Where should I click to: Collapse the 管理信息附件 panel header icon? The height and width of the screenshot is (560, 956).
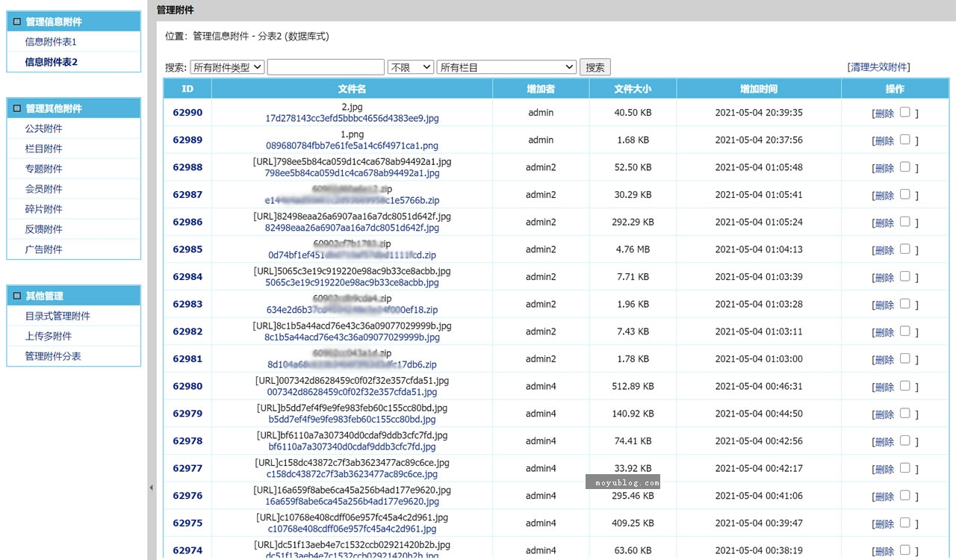pos(18,22)
